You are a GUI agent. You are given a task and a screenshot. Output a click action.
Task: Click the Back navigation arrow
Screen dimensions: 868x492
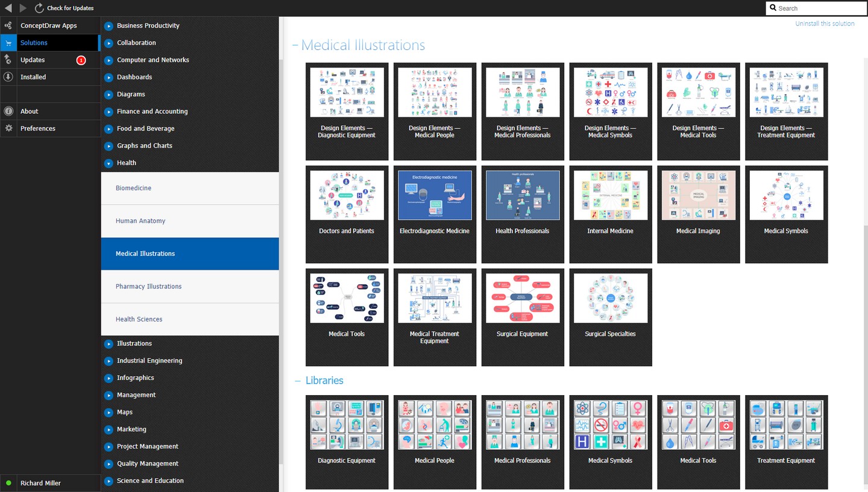click(8, 8)
